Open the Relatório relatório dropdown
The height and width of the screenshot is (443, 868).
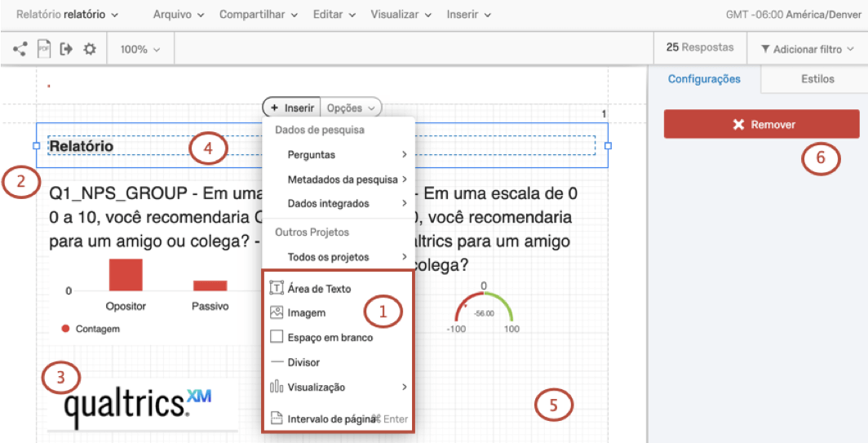67,15
